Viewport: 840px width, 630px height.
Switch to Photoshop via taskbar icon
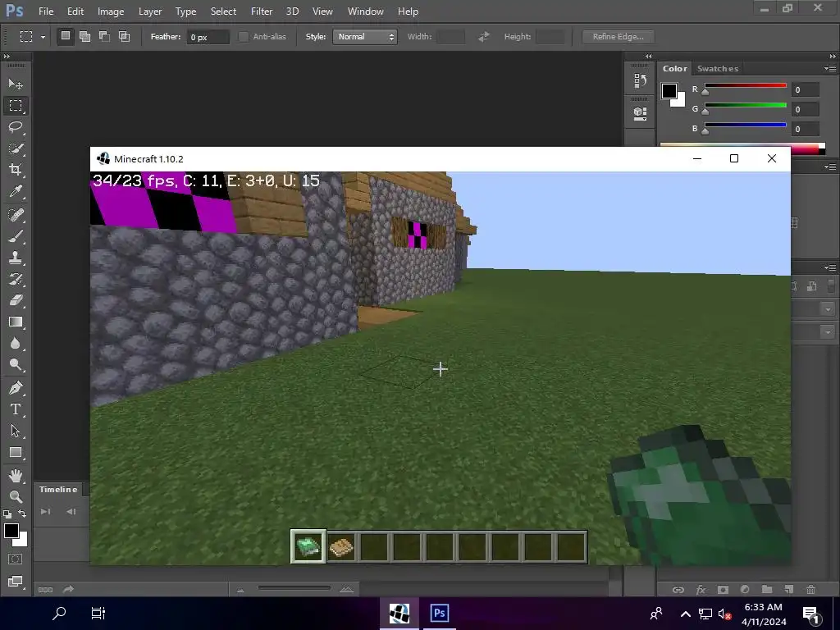click(440, 613)
